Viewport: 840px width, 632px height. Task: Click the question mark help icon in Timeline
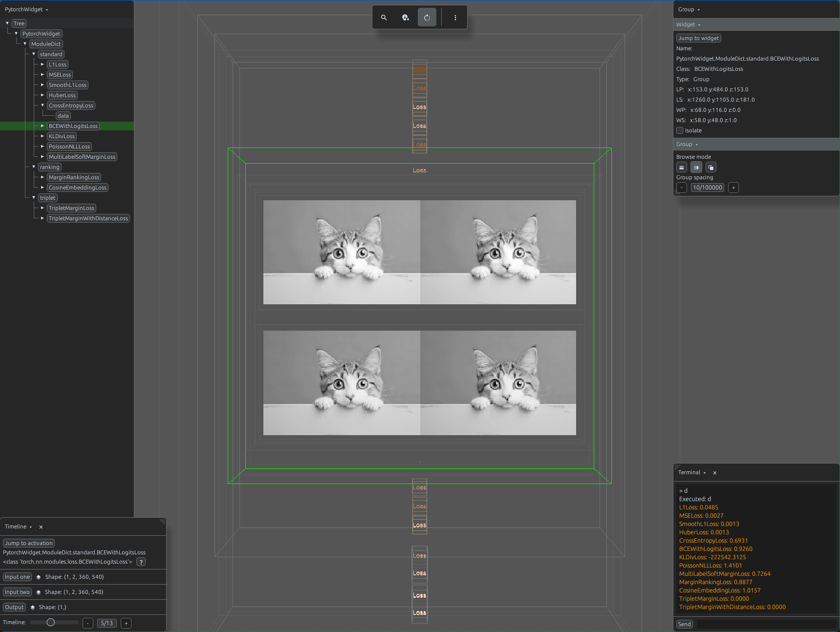(141, 562)
